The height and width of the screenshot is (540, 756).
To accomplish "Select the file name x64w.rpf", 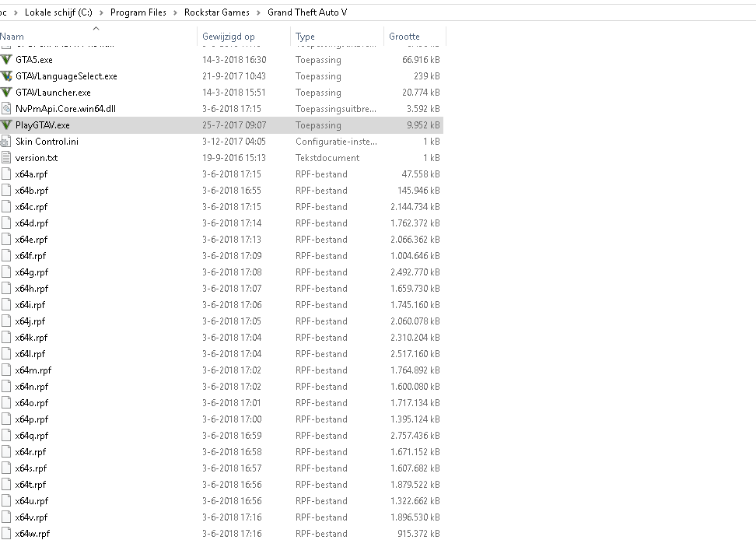I will point(33,534).
